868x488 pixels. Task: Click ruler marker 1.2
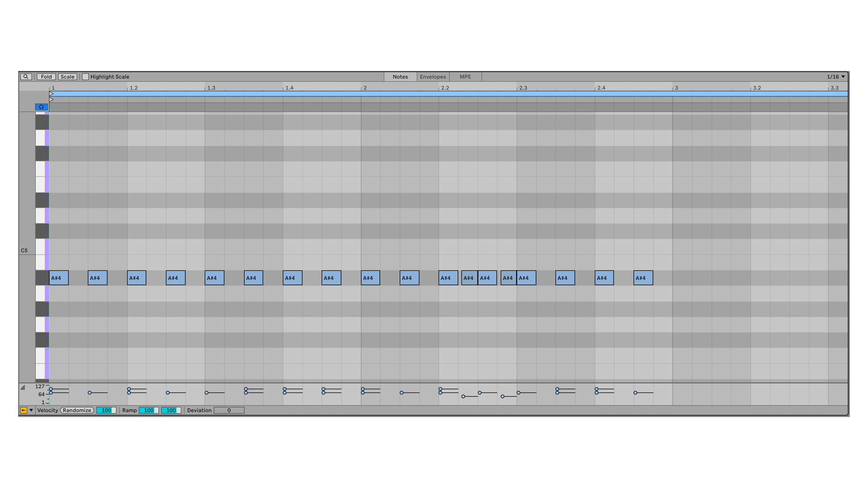coord(133,88)
